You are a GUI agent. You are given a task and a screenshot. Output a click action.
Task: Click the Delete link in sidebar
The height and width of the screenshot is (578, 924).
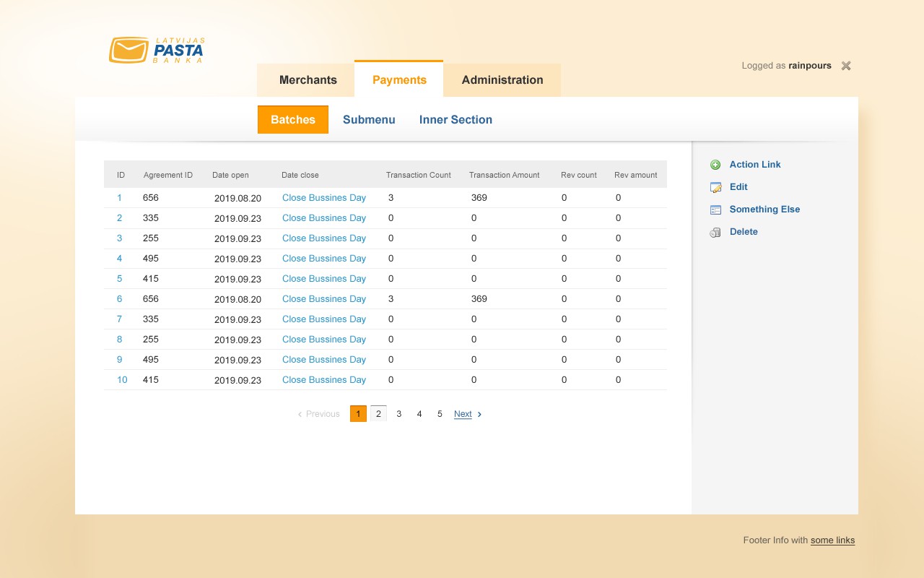pyautogui.click(x=744, y=232)
